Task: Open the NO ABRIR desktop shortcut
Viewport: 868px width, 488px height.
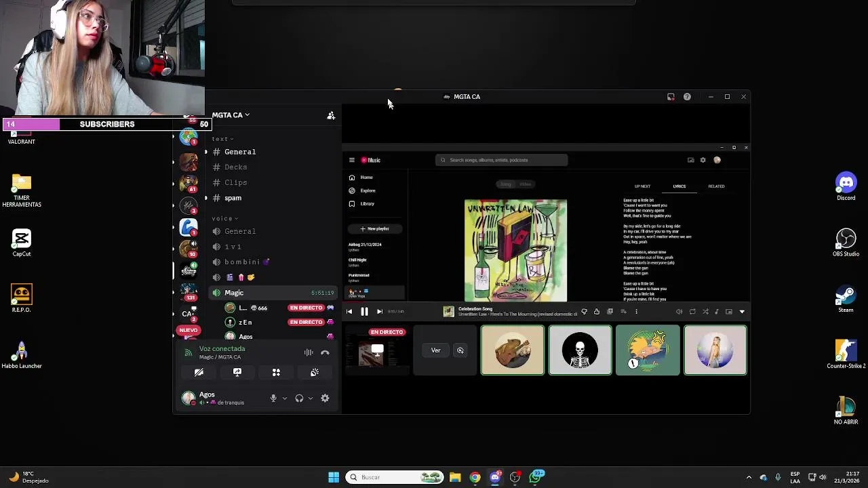Action: click(x=846, y=411)
